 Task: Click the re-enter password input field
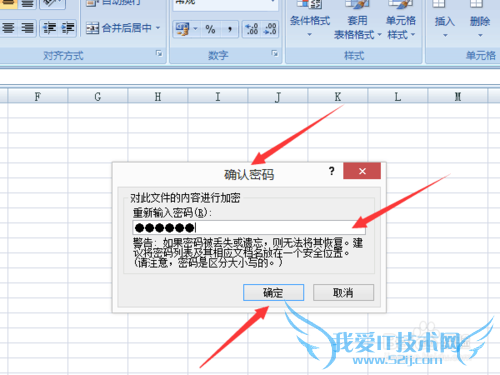(249, 228)
